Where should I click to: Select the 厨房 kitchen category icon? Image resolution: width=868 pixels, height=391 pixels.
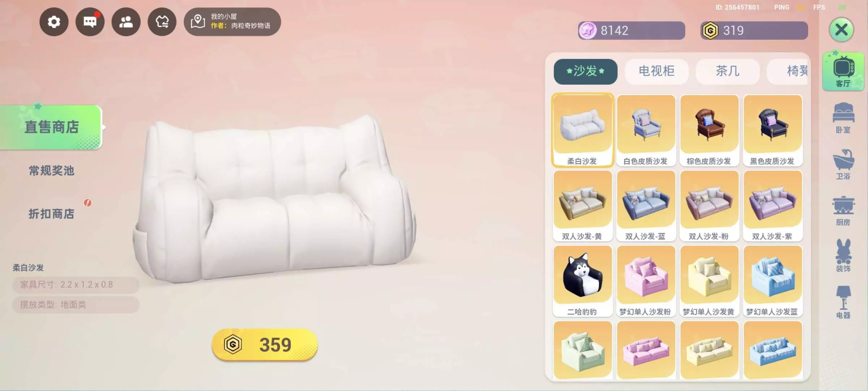(x=843, y=211)
